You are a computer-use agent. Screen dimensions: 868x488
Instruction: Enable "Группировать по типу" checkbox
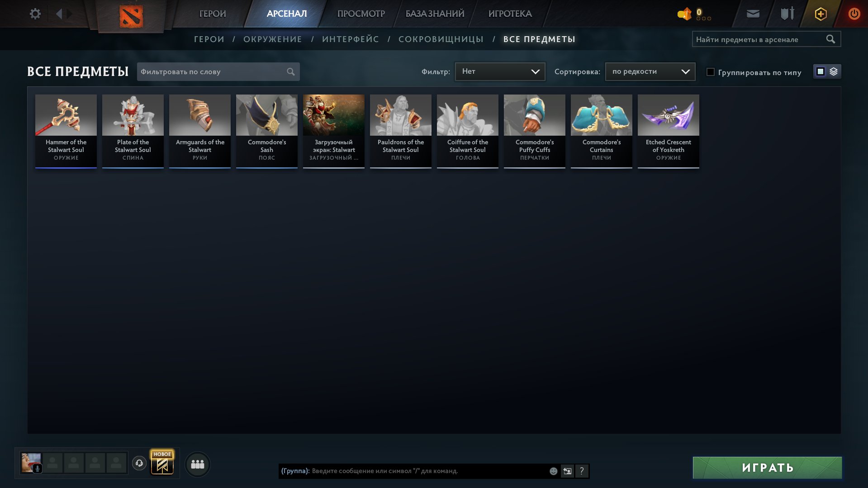tap(711, 72)
